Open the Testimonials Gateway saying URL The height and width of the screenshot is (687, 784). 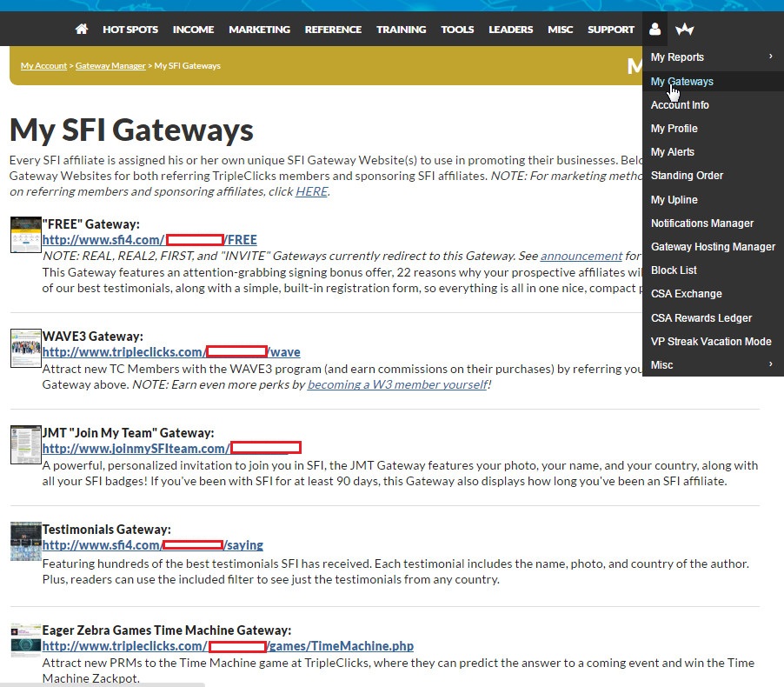[152, 545]
